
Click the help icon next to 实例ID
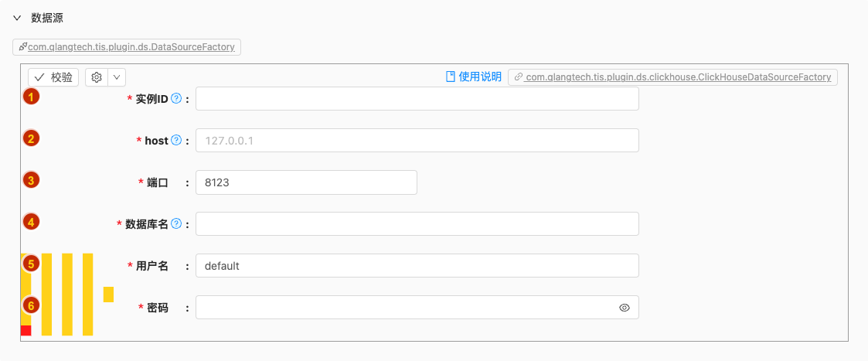(176, 98)
